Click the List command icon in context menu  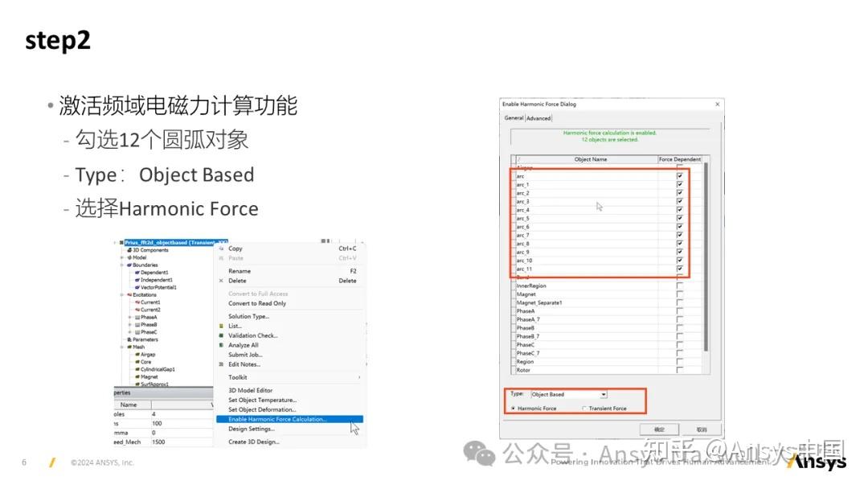coord(220,326)
